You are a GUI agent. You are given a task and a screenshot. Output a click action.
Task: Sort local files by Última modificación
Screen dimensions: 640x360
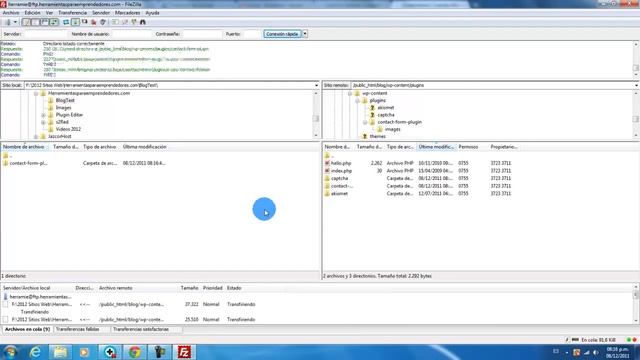(x=145, y=147)
